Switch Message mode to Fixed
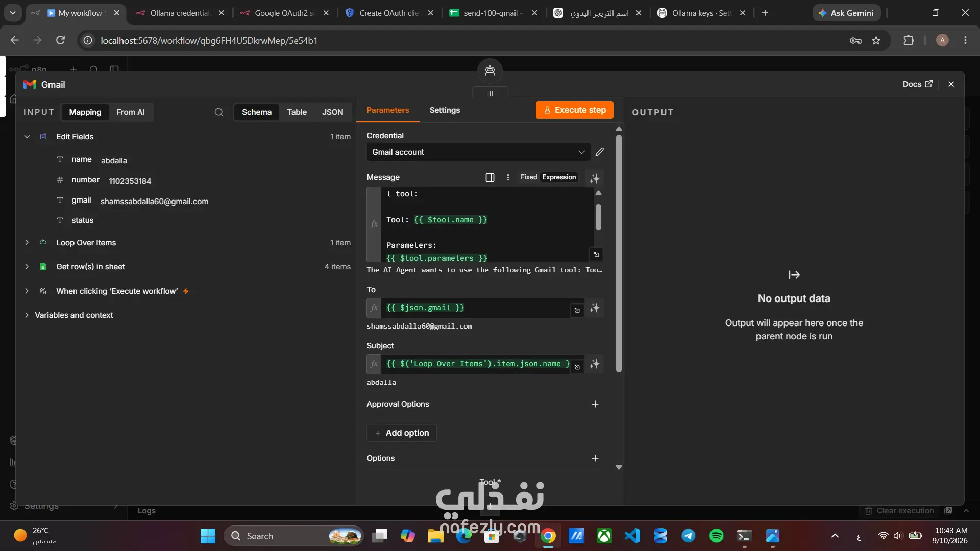The width and height of the screenshot is (980, 551). [529, 177]
